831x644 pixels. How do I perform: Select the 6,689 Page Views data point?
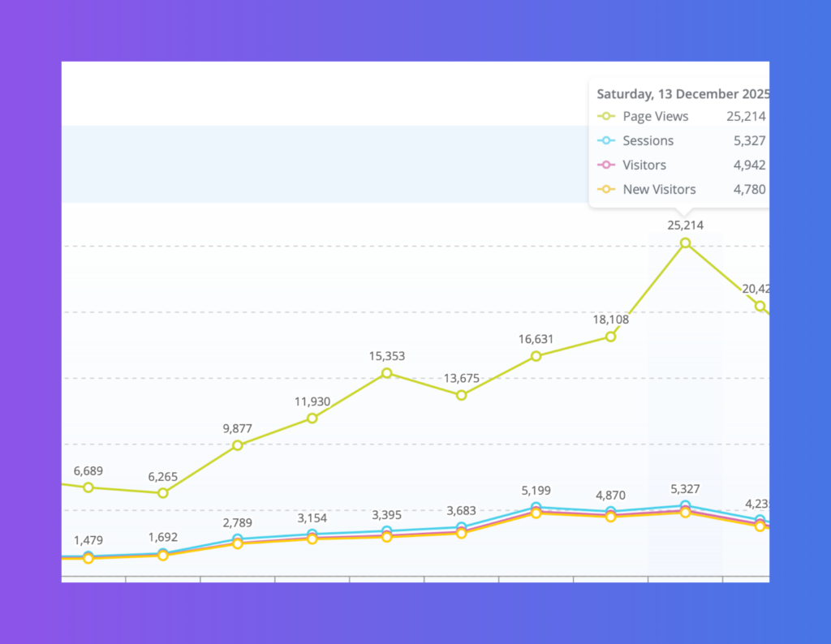tap(88, 487)
